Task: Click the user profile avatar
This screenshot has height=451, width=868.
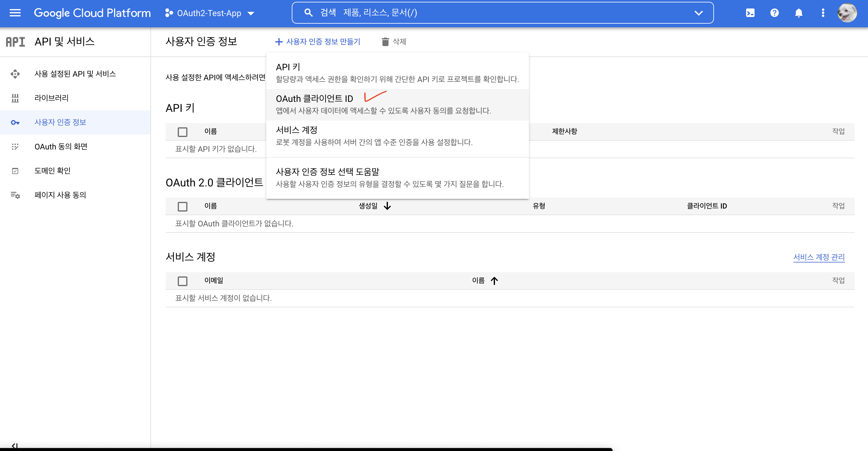Action: click(x=847, y=13)
